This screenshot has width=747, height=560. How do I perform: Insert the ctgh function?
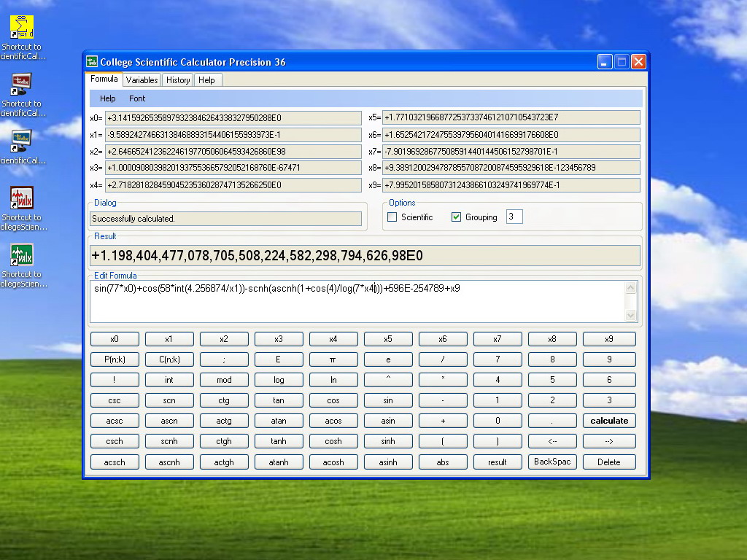(224, 441)
